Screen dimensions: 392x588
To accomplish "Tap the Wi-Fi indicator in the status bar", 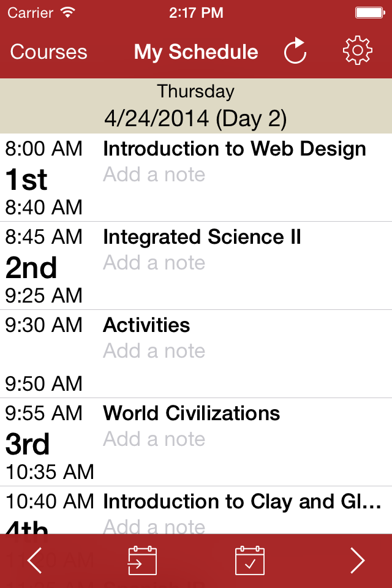I will (67, 12).
